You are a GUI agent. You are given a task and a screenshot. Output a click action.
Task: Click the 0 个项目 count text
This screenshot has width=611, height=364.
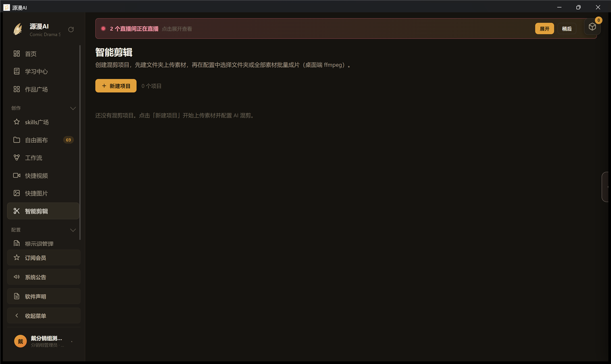coord(152,86)
